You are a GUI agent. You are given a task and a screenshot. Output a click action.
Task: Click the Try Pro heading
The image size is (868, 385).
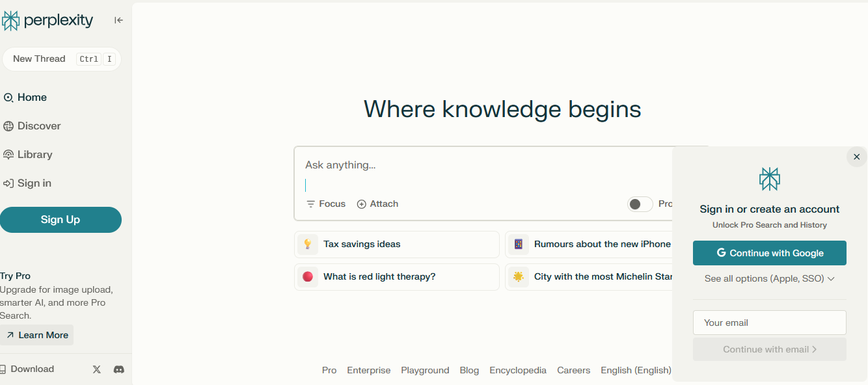point(16,276)
